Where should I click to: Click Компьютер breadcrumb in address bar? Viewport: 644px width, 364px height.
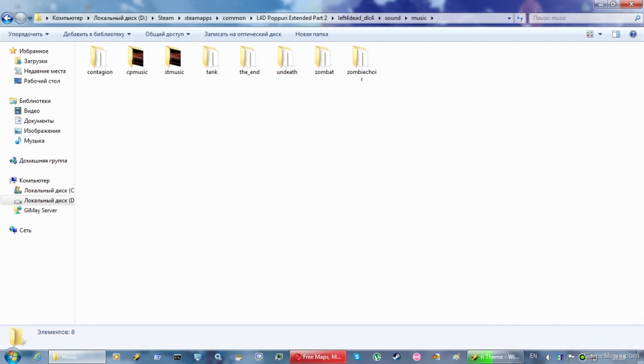point(67,18)
